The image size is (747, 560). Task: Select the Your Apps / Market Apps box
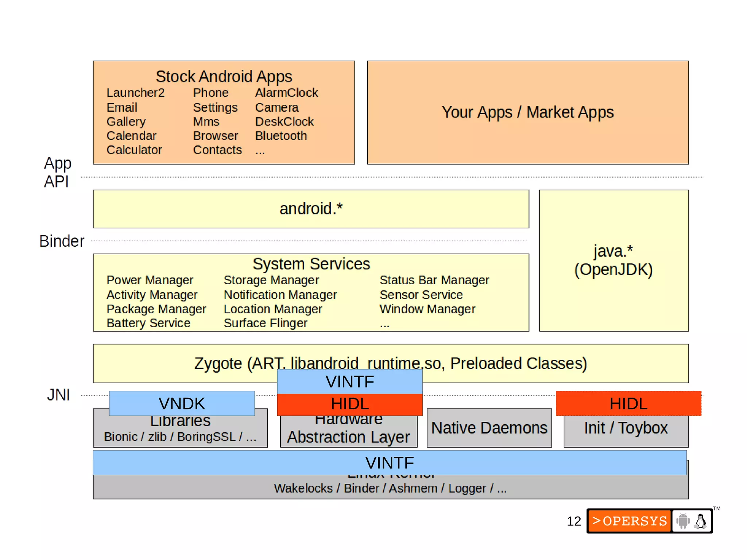tap(527, 112)
